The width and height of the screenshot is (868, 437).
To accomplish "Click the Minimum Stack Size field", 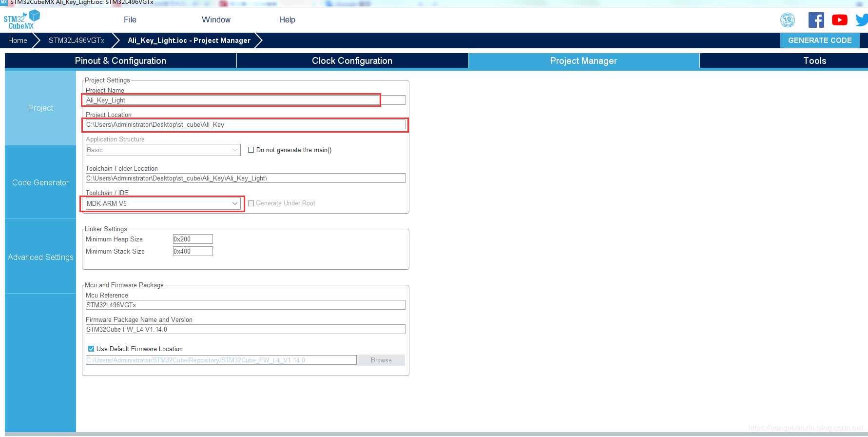I will (x=193, y=251).
